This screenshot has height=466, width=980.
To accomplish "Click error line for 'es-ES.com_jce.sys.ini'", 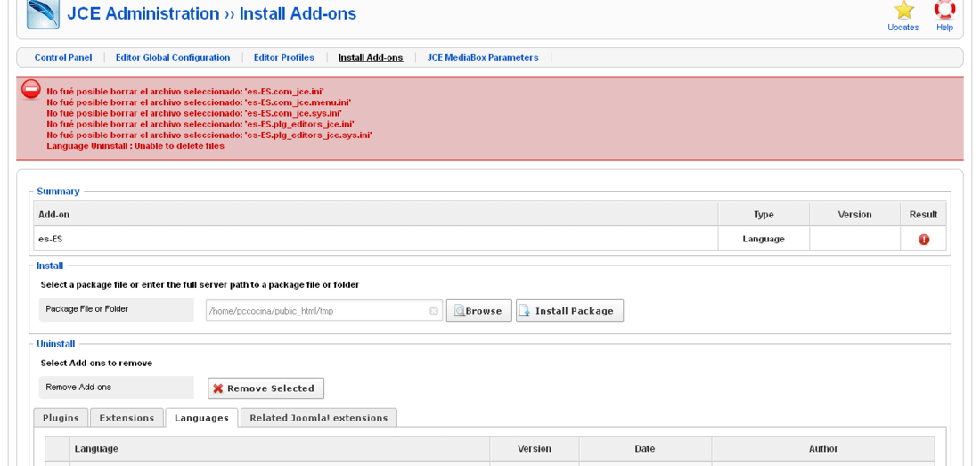I will (x=194, y=113).
